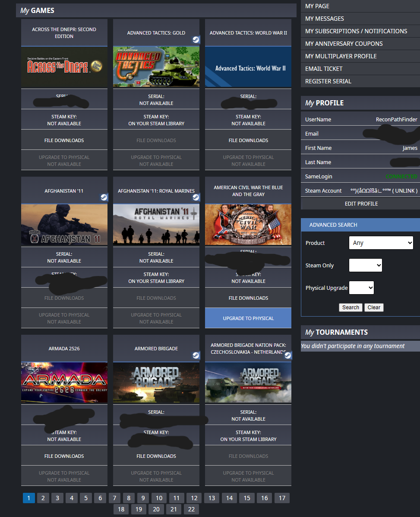
Task: Open EMAIL TICKET menu item
Action: pos(360,69)
